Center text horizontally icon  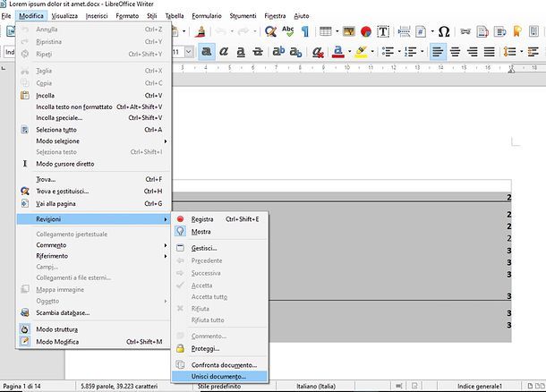pos(455,52)
